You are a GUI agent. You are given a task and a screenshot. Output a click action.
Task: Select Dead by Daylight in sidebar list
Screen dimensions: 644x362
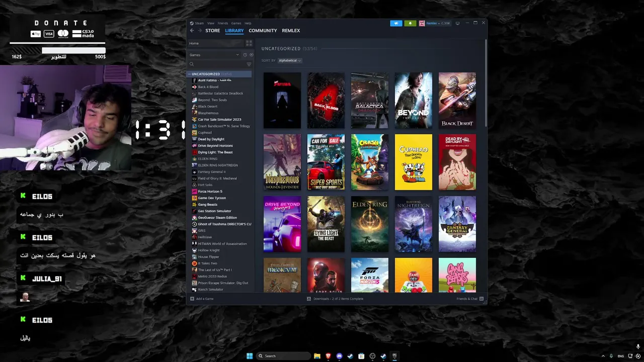pyautogui.click(x=211, y=139)
